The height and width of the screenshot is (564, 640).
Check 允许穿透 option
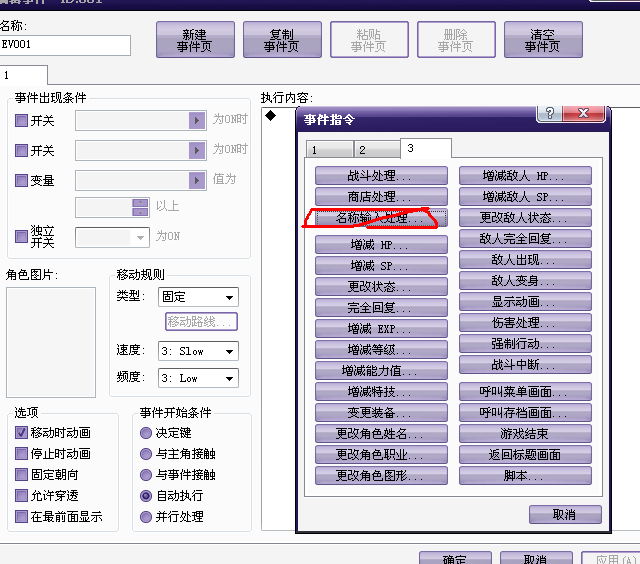pyautogui.click(x=21, y=495)
